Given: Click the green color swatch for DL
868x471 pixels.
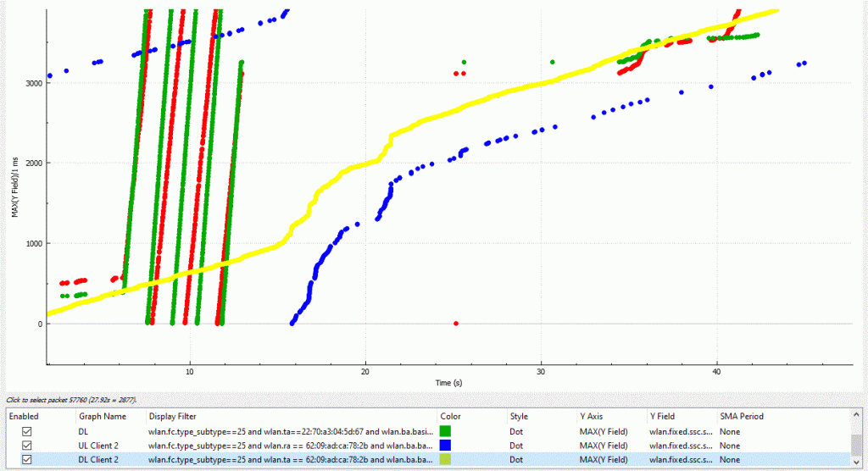Looking at the screenshot, I should tap(446, 431).
